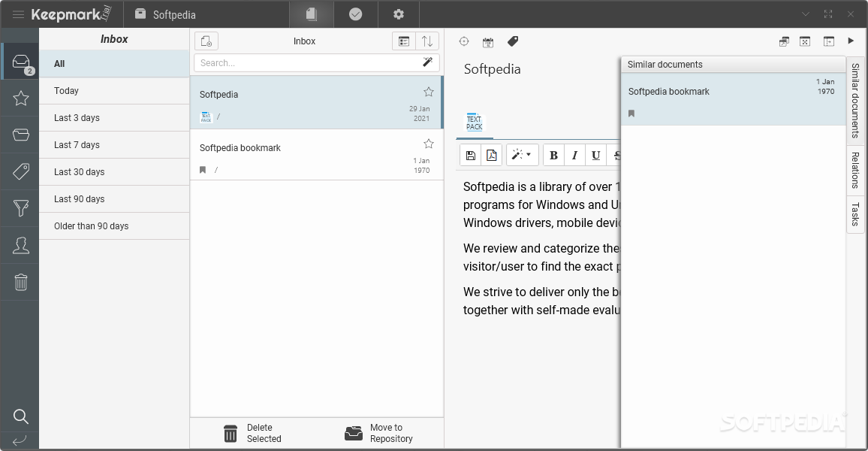
Task: Open the Folders sidebar icon
Action: point(20,135)
